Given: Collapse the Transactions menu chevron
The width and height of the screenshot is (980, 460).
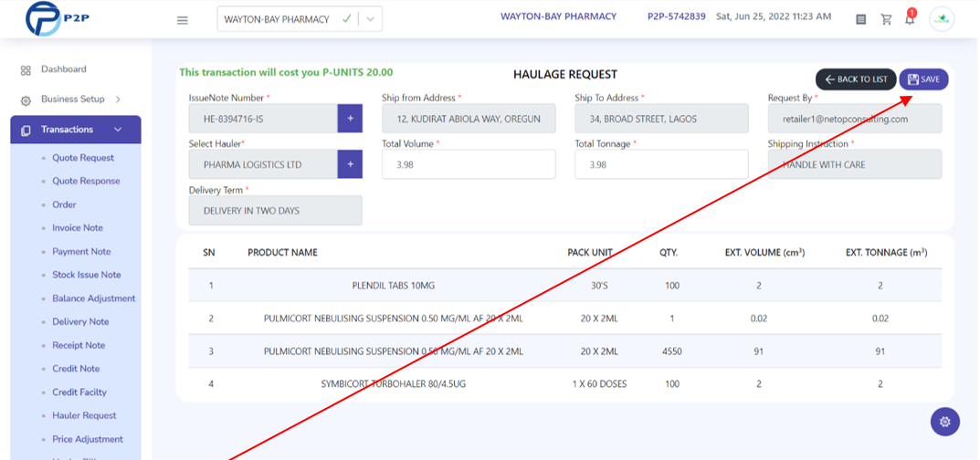Looking at the screenshot, I should [x=118, y=130].
